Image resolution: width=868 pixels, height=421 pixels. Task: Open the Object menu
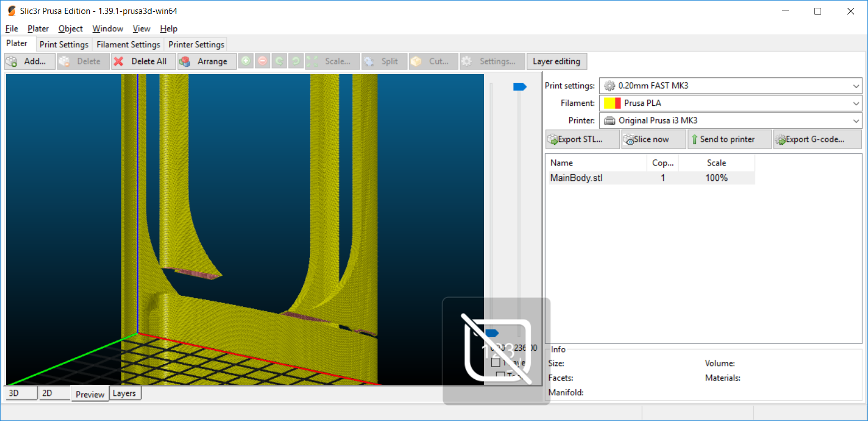click(x=70, y=28)
